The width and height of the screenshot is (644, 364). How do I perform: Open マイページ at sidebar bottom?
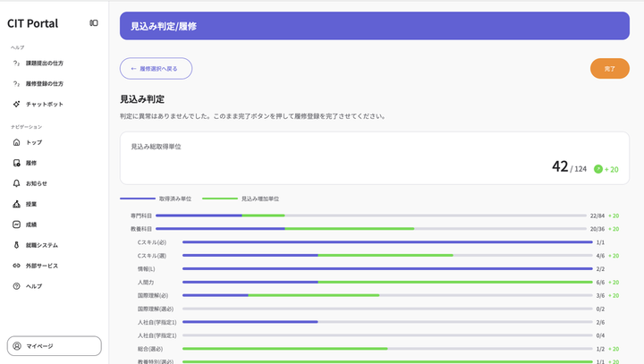click(55, 345)
